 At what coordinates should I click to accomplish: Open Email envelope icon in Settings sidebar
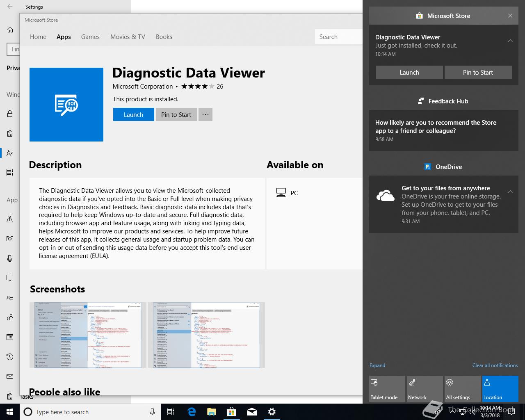click(x=10, y=377)
